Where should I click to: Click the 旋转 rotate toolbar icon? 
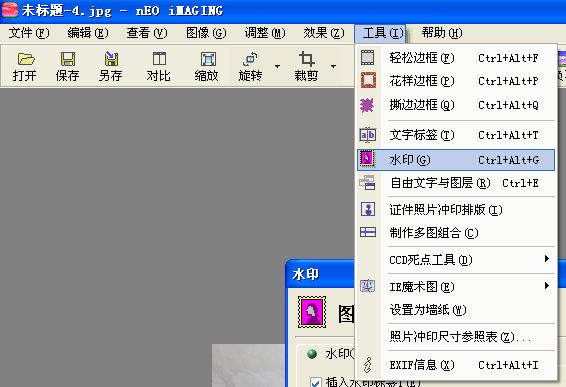pos(251,59)
